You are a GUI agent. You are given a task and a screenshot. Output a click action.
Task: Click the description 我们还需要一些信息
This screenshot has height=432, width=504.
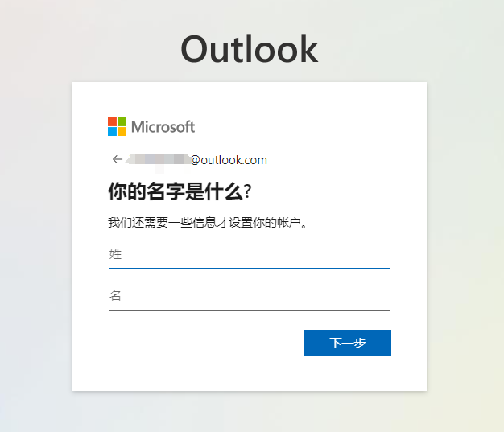[x=208, y=223]
